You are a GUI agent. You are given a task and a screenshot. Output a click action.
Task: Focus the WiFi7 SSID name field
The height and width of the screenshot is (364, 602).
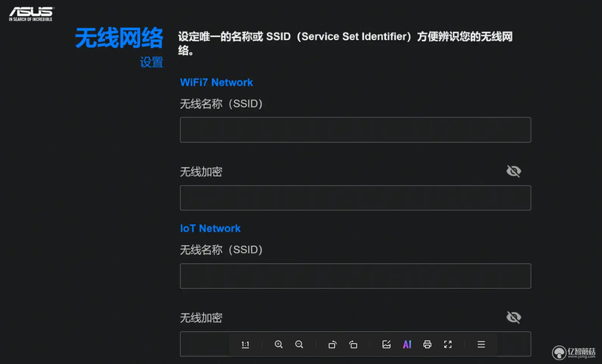tap(355, 129)
